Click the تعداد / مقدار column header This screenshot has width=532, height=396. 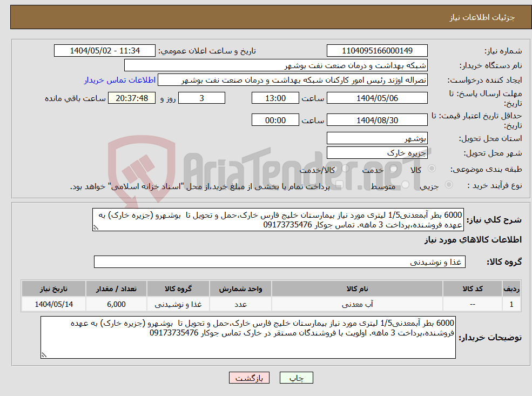[116, 289]
